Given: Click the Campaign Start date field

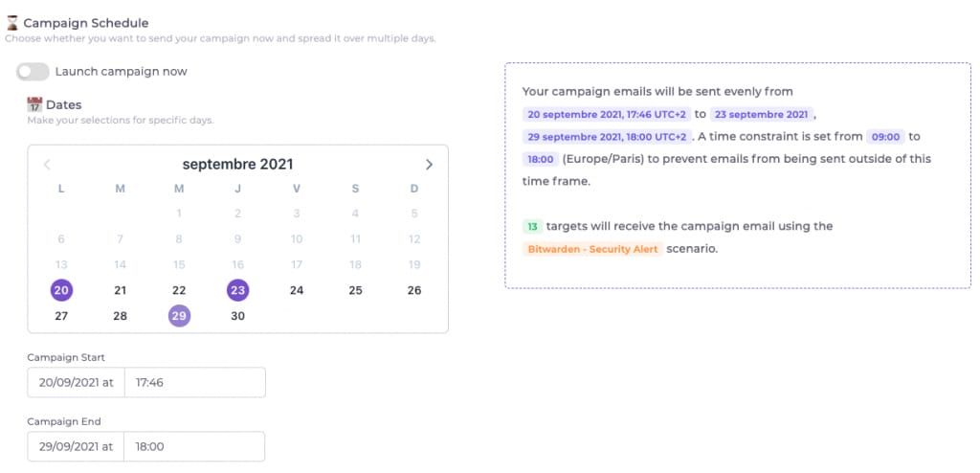Looking at the screenshot, I should pos(76,382).
